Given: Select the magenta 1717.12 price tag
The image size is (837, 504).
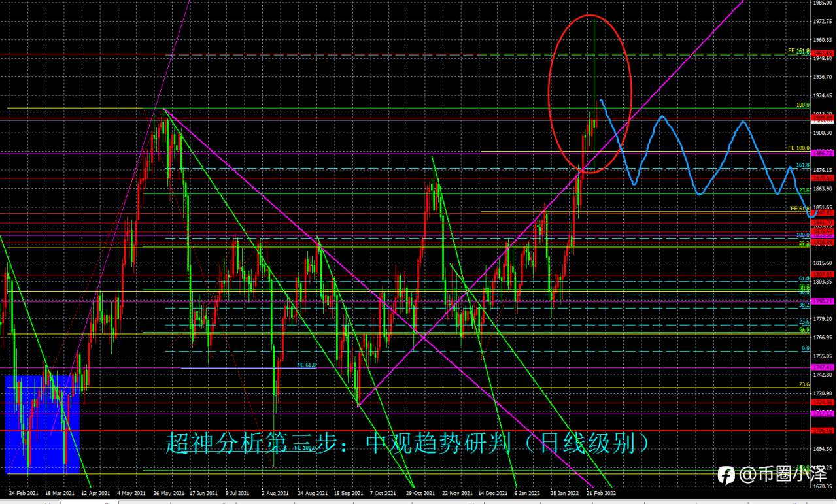Looking at the screenshot, I should pyautogui.click(x=823, y=414).
